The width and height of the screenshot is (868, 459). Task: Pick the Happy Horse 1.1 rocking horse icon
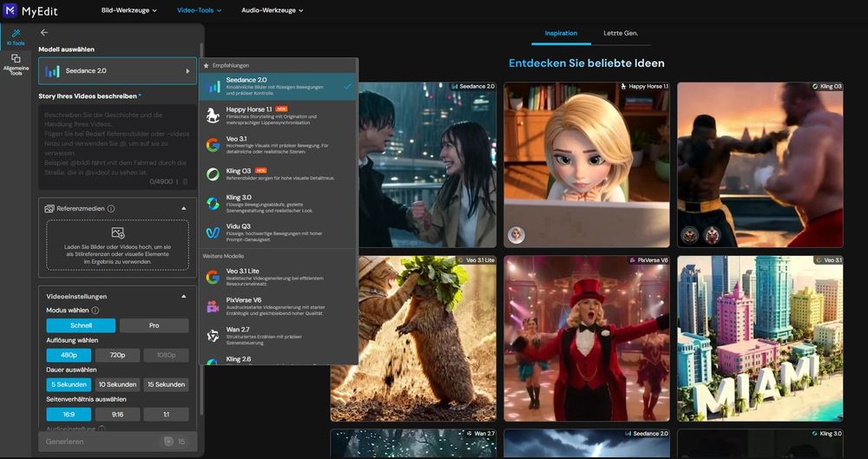pos(214,115)
